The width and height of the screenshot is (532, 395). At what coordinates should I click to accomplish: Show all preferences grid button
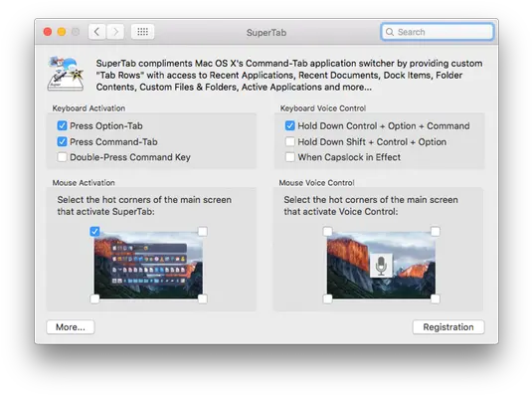point(142,32)
